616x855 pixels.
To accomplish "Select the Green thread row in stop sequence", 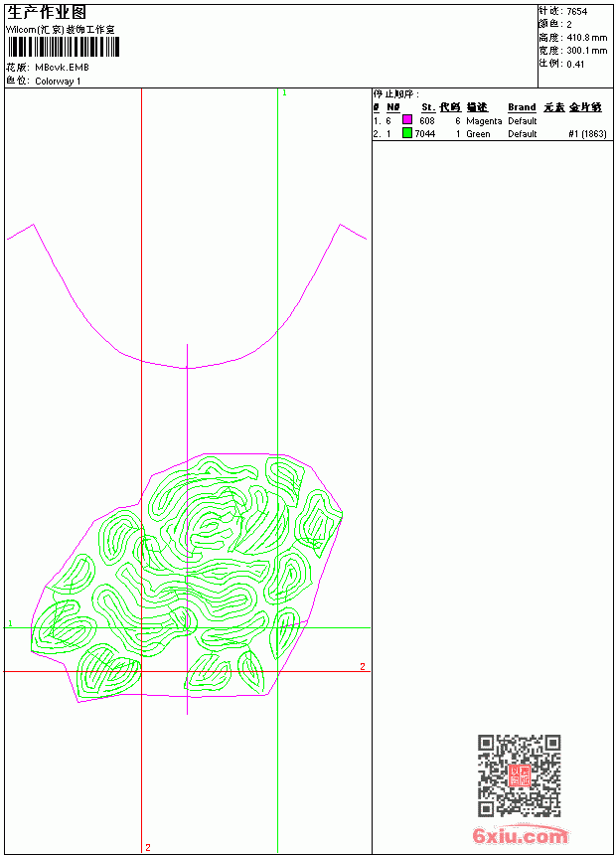I will coord(490,133).
